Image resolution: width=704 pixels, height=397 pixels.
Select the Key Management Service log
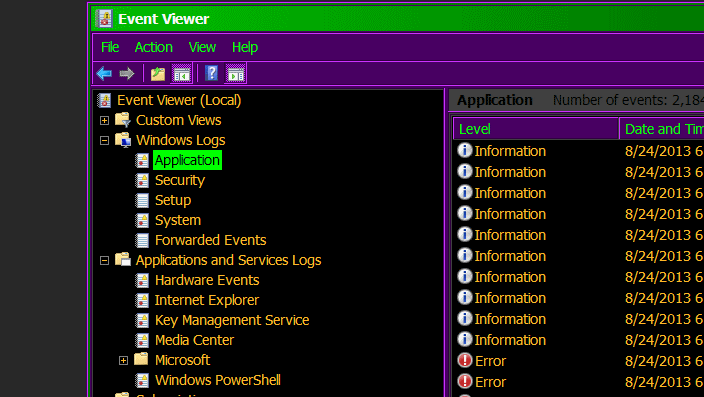pyautogui.click(x=232, y=320)
